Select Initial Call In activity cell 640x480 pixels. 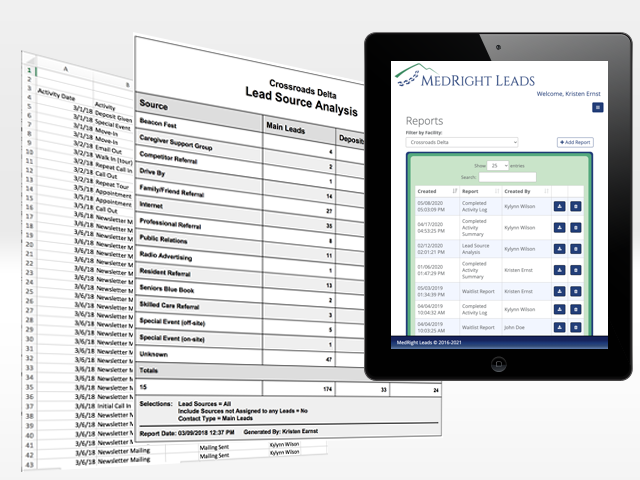click(x=114, y=406)
